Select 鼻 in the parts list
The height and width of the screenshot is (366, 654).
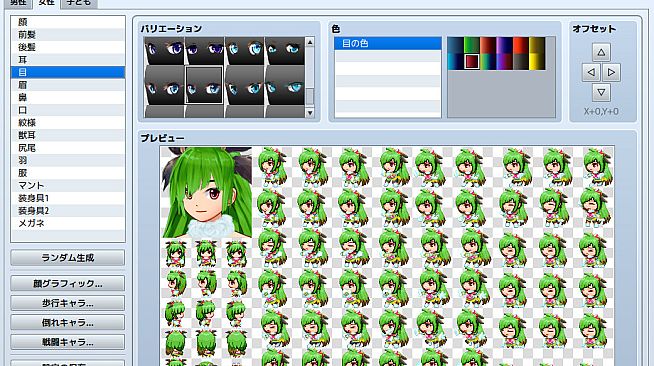coord(68,97)
